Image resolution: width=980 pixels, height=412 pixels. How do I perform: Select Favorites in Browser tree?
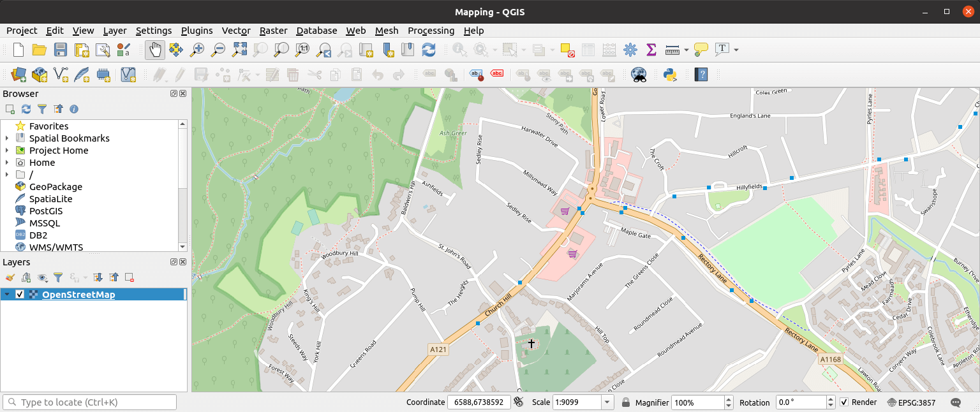pos(48,126)
